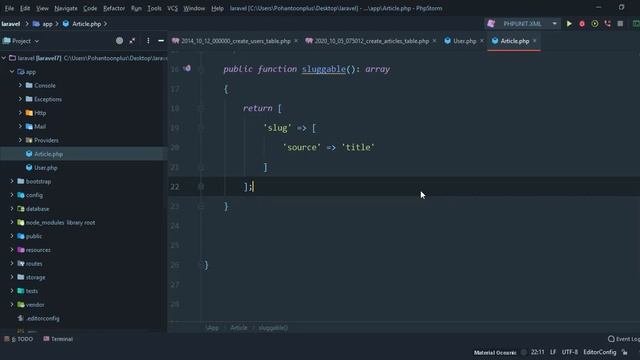Screen dimensions: 640x360
Task: Change the LF line separator
Action: [553, 352]
